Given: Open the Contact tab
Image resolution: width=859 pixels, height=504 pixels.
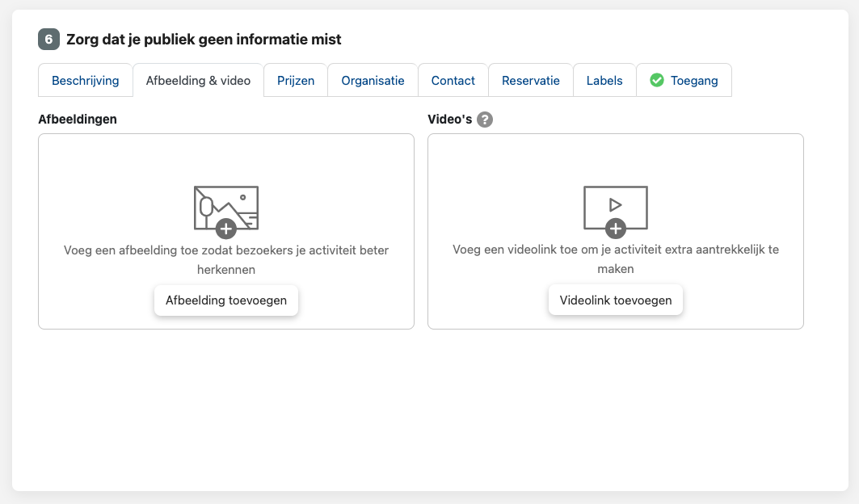Looking at the screenshot, I should (x=453, y=81).
